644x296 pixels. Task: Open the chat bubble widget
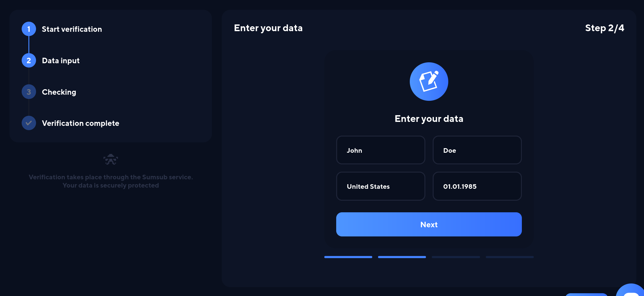point(631,291)
